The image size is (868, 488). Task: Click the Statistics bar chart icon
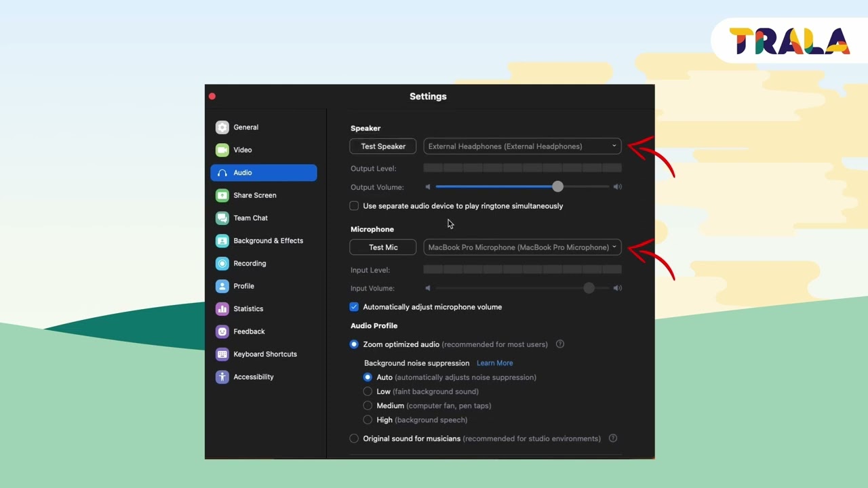click(222, 309)
